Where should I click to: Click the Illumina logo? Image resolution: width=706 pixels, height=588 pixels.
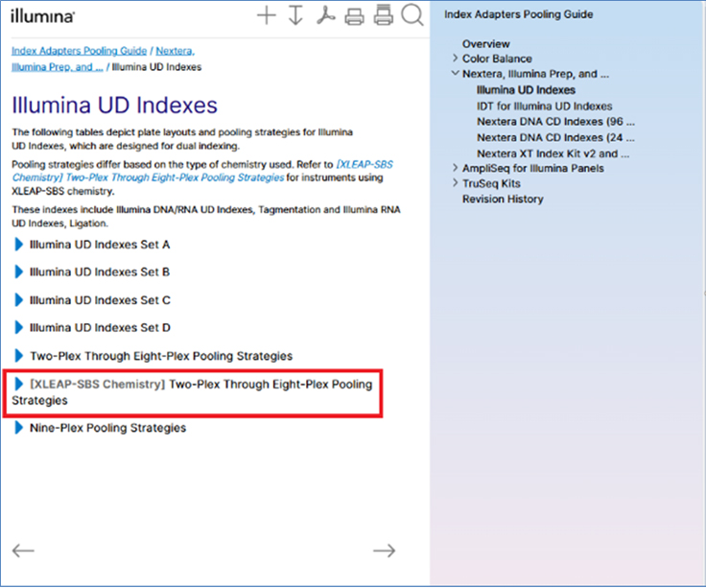(43, 17)
